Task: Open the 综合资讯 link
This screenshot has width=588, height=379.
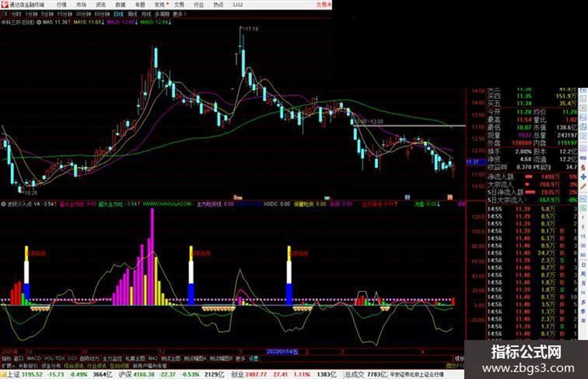Action: [x=74, y=365]
